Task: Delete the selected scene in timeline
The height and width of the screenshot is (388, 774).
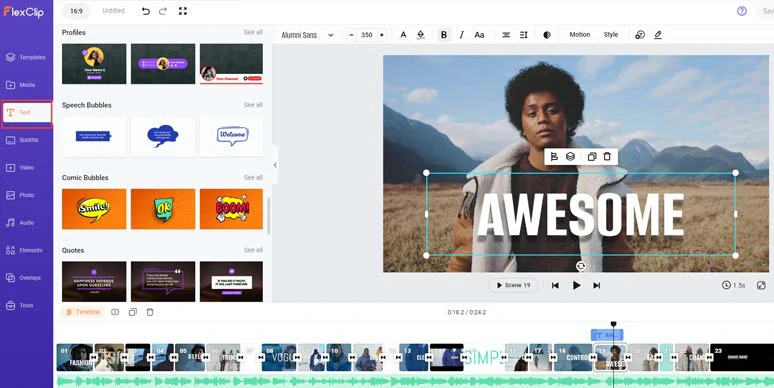Action: click(x=150, y=312)
